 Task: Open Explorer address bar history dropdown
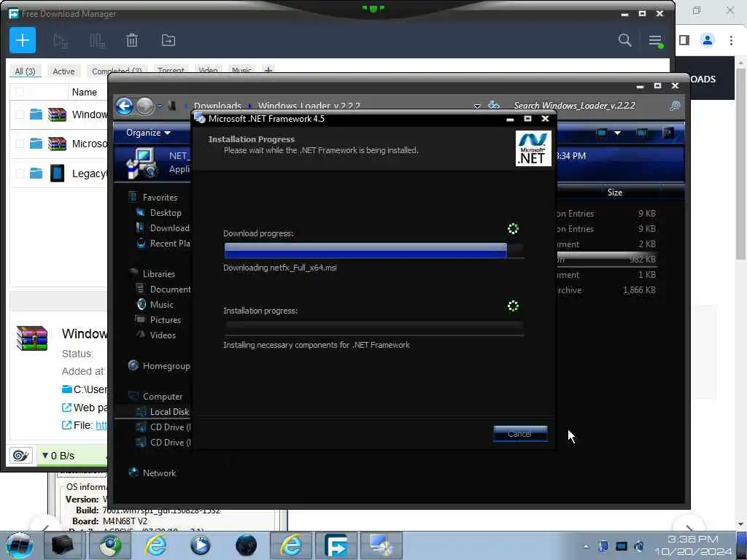[x=477, y=106]
